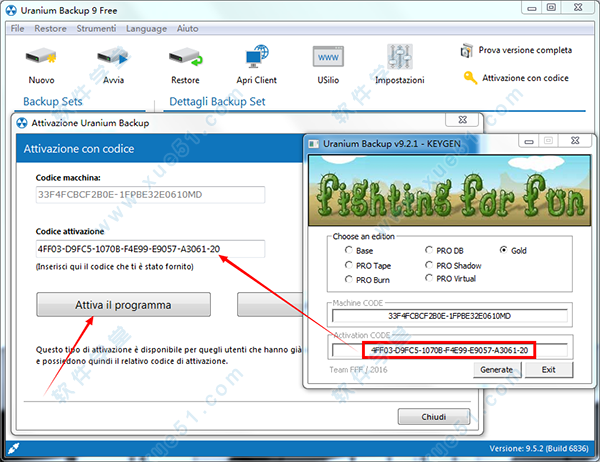Click the partially hidden button beside Attiva
The width and height of the screenshot is (600, 462).
point(270,305)
